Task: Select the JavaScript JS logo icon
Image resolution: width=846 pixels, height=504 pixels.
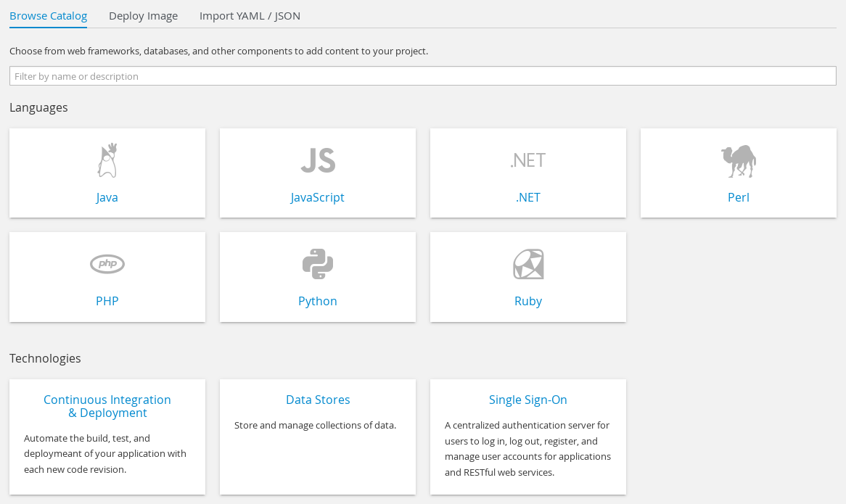Action: coord(318,160)
